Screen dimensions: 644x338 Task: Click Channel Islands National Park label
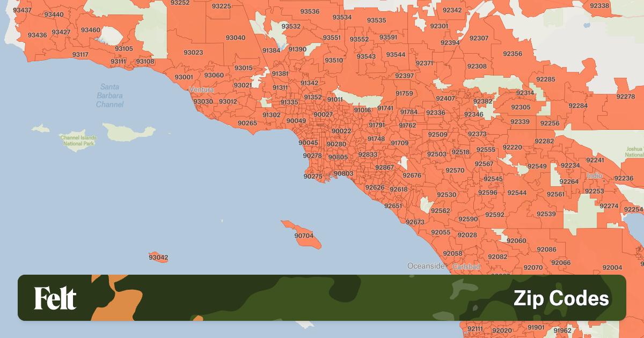[78, 141]
